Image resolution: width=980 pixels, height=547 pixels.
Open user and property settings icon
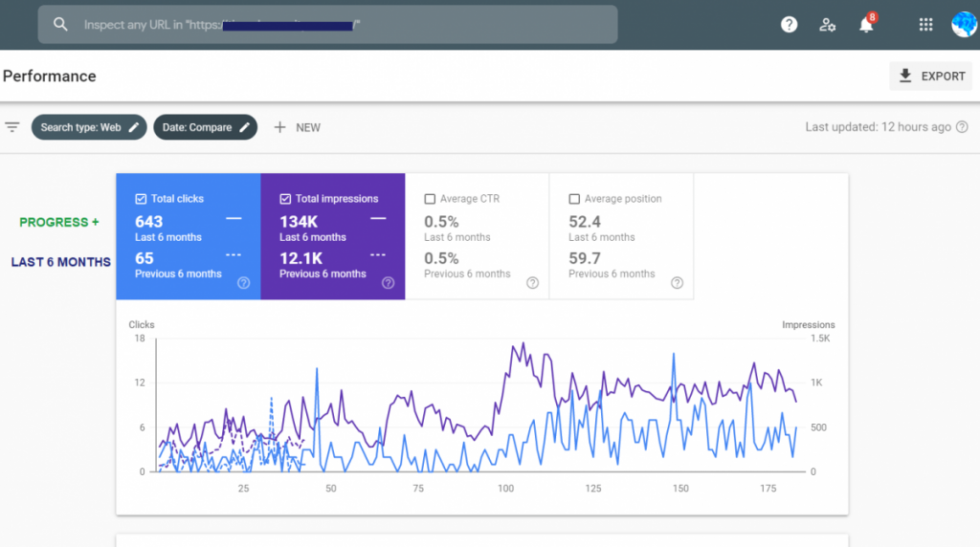point(827,24)
